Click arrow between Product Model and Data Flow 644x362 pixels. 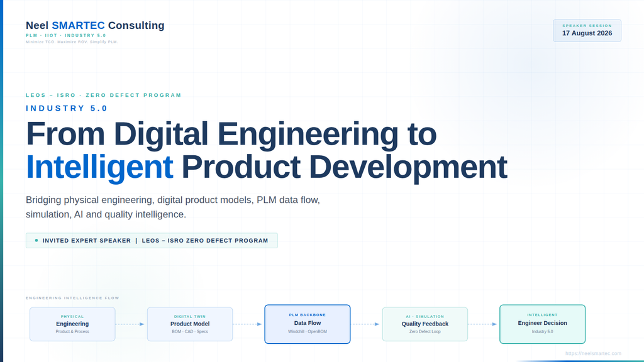(248, 324)
